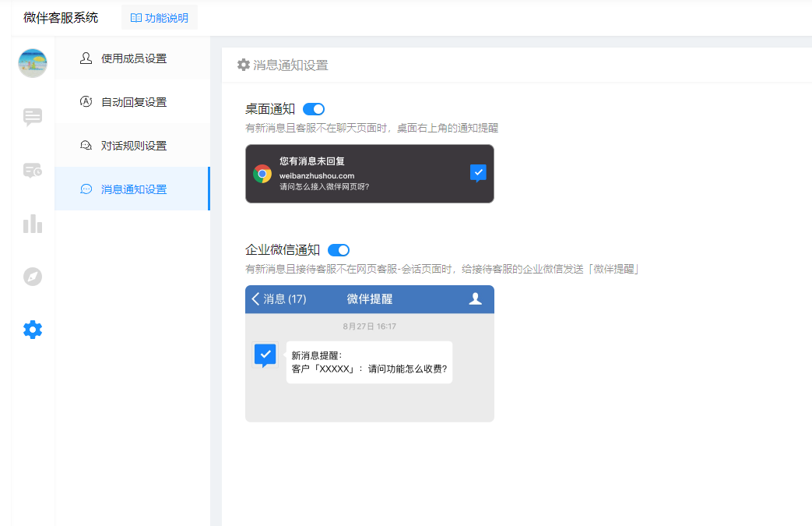Select 使用成员设置 menu item

pos(132,58)
